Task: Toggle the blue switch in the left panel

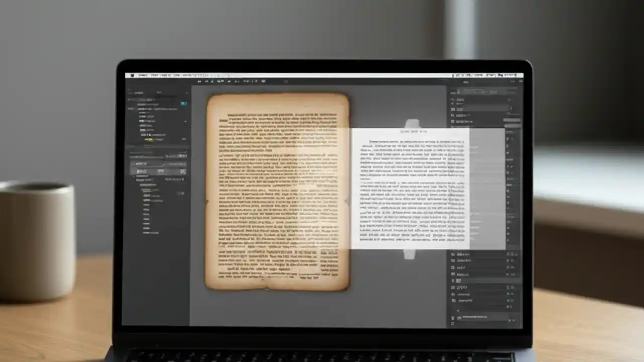Action: pos(183,104)
